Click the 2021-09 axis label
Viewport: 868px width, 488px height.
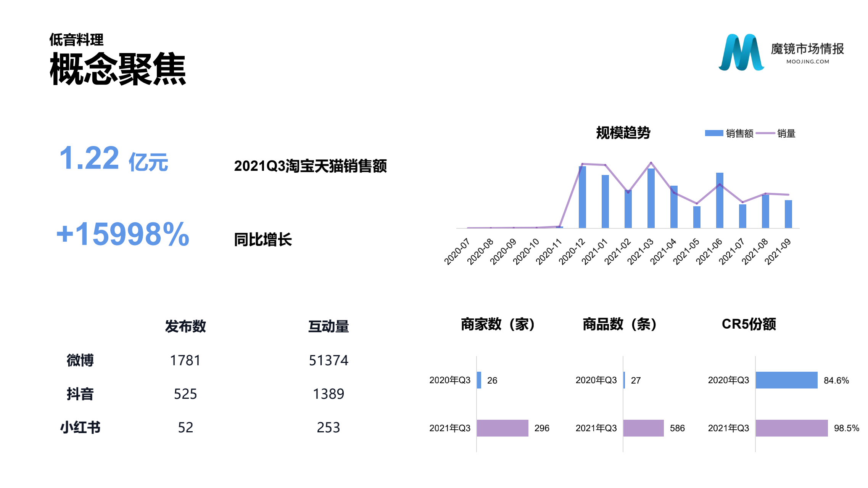(x=778, y=251)
